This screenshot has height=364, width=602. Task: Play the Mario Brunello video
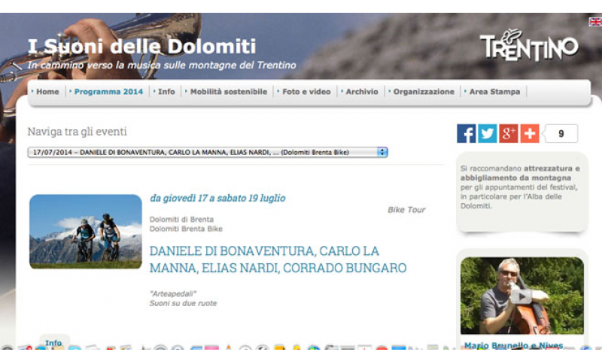tap(521, 296)
